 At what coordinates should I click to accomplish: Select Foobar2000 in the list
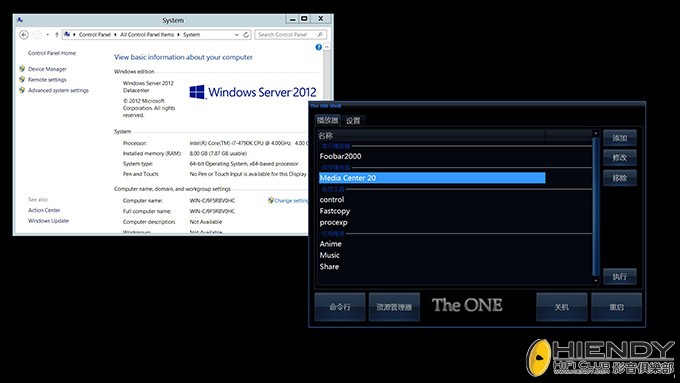click(340, 156)
